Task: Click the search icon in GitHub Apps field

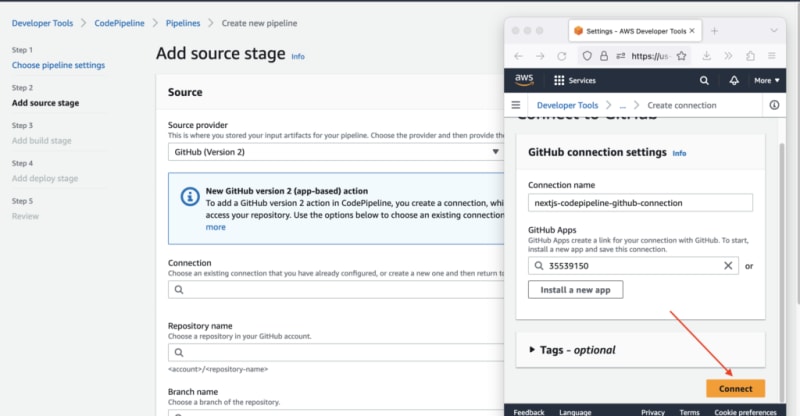Action: tap(539, 265)
